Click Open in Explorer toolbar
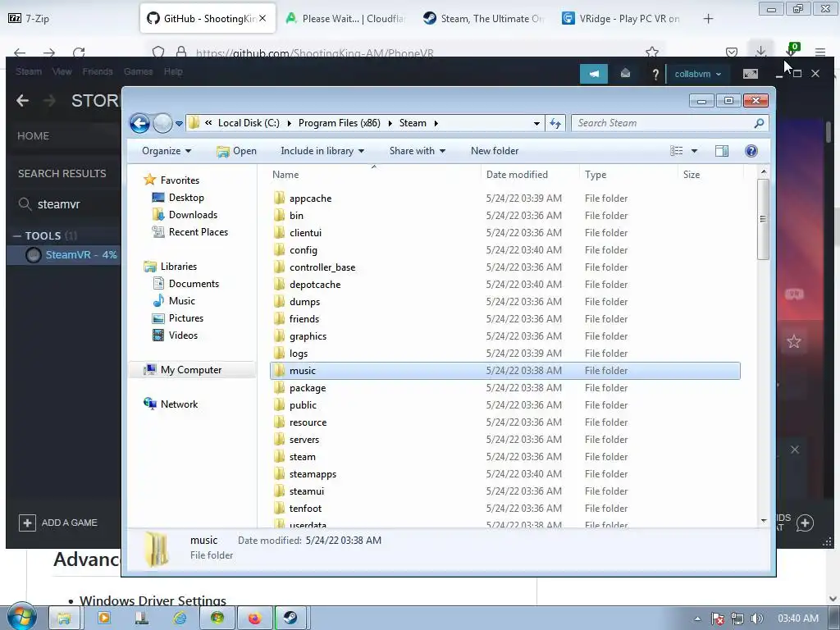This screenshot has width=840, height=630. [x=236, y=151]
